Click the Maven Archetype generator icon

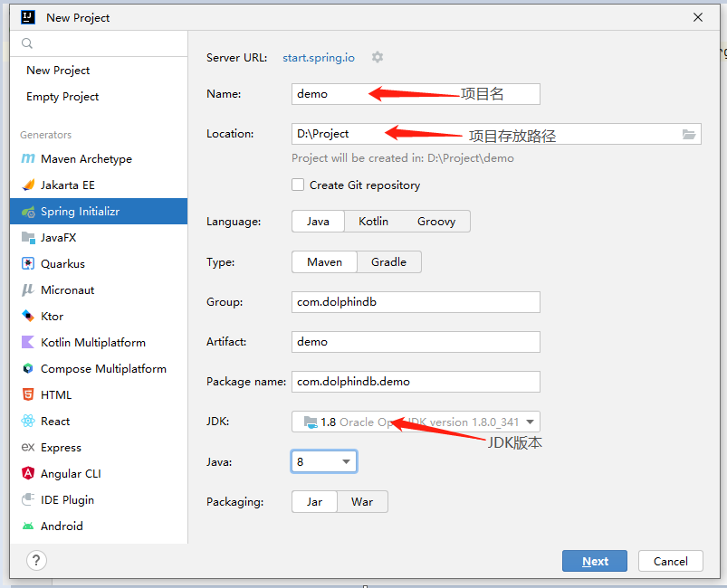point(28,158)
